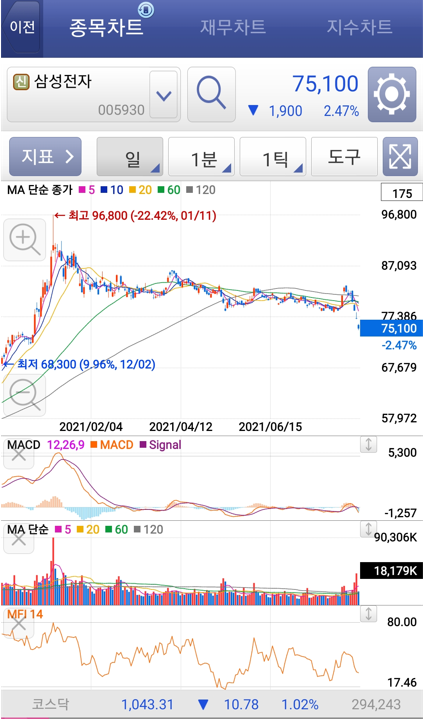Remove the volume MA 단순 panel

pyautogui.click(x=18, y=539)
